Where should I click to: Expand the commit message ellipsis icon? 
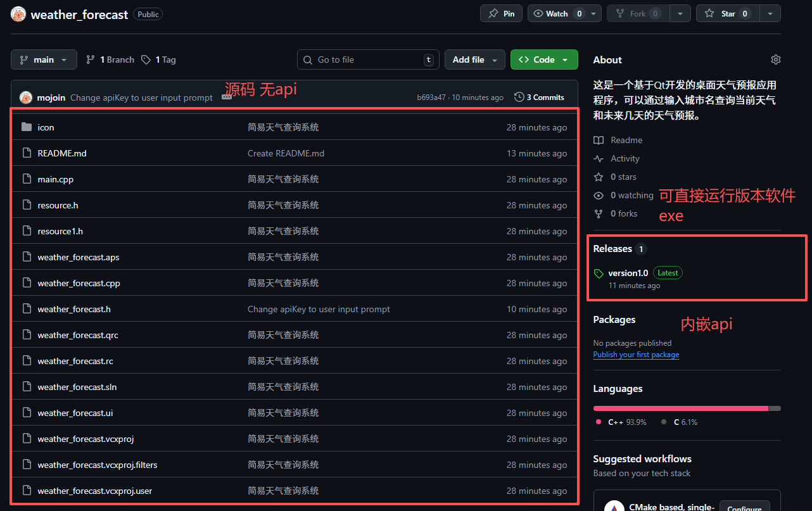(227, 98)
